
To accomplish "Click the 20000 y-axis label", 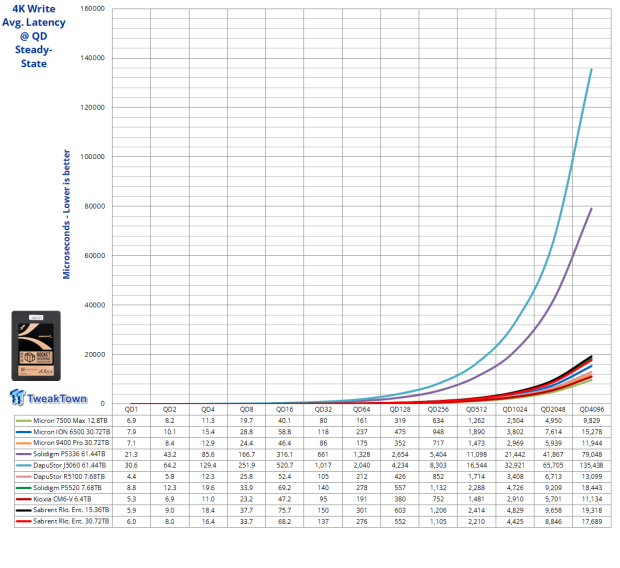I will pyautogui.click(x=95, y=355).
